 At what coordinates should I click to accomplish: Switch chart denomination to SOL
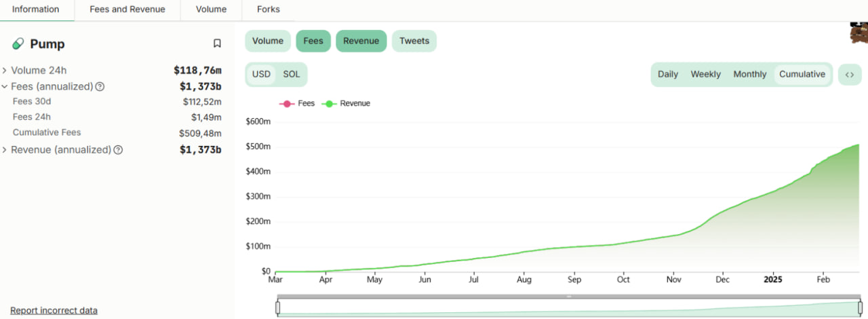click(x=291, y=75)
